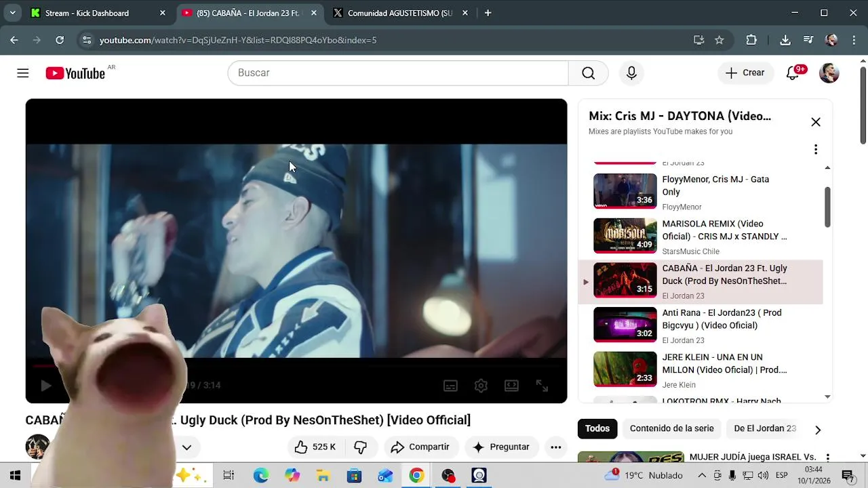Open the Chrome profile avatar
868x488 pixels.
831,40
